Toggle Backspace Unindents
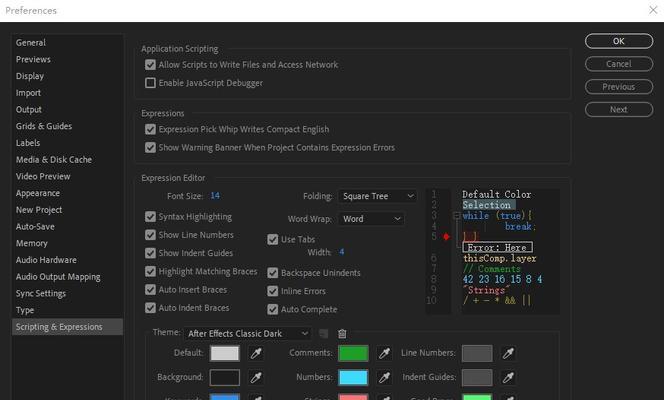 tap(273, 273)
